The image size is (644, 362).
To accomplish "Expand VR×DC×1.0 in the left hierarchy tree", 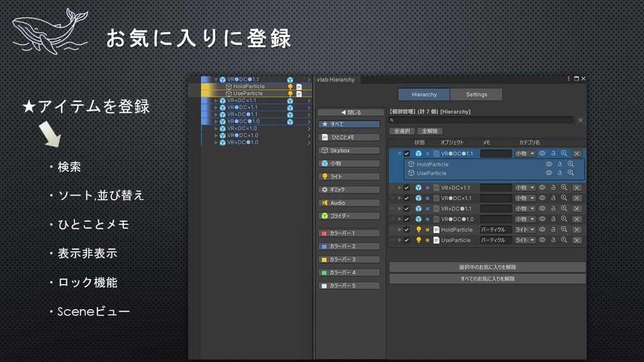I will 216,128.
